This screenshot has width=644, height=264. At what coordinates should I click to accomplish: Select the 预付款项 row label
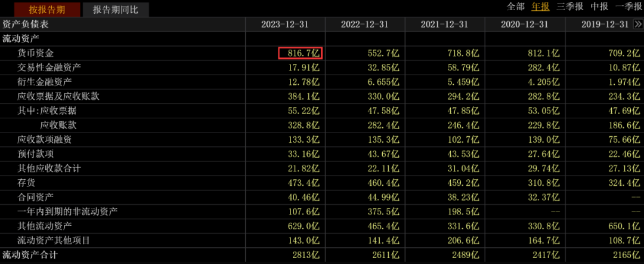pyautogui.click(x=36, y=154)
